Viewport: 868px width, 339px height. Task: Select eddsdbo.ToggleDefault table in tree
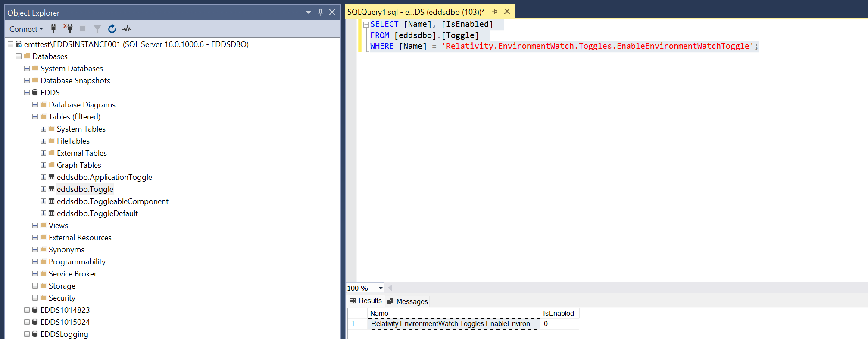97,213
